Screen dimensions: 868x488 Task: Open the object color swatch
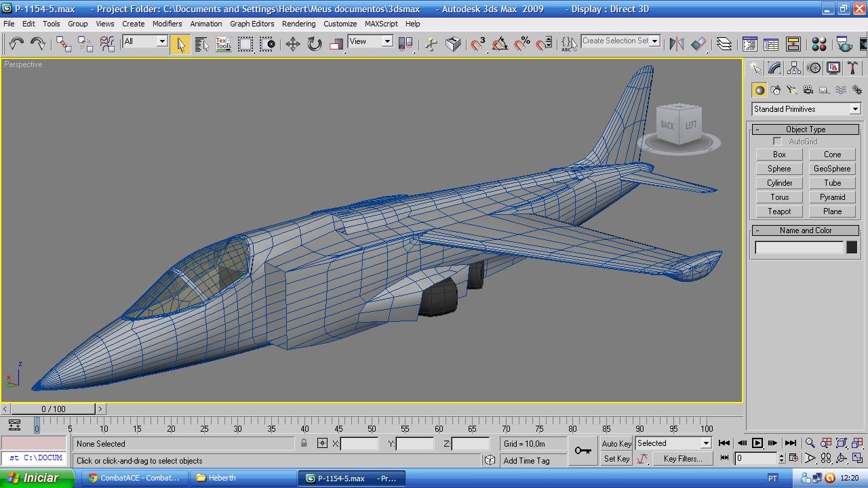tap(852, 248)
